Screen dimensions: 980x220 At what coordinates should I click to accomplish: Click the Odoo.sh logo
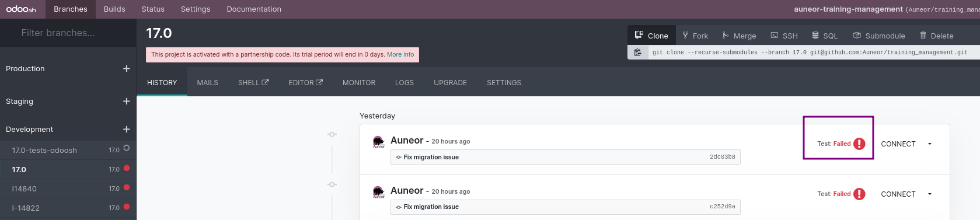click(21, 9)
